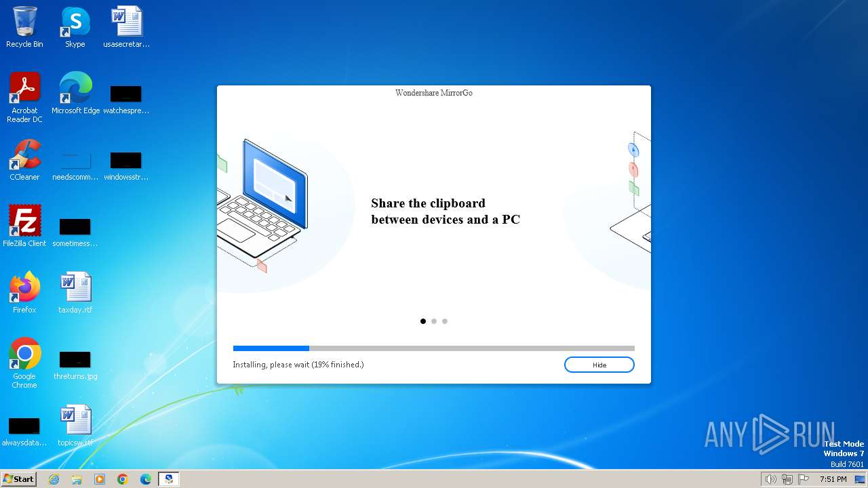Open the windowsstr desktop file
This screenshot has width=868, height=488.
pos(126,166)
